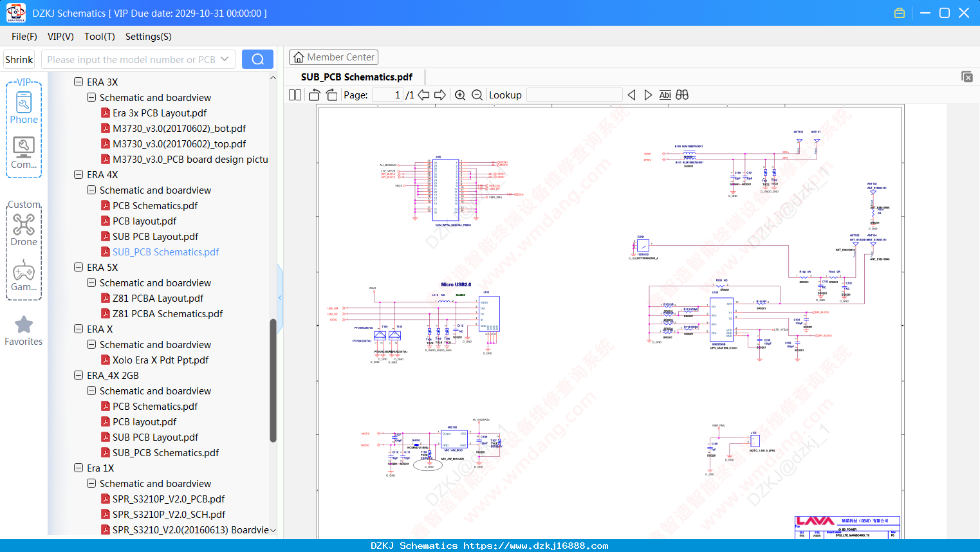
Task: Open the home icon in Member Center
Action: pos(299,57)
